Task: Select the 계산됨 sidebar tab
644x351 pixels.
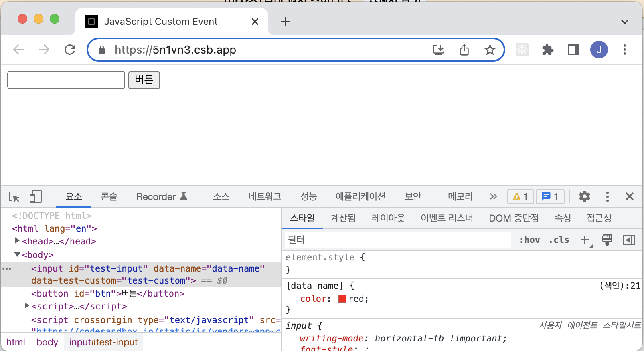Action: (343, 218)
